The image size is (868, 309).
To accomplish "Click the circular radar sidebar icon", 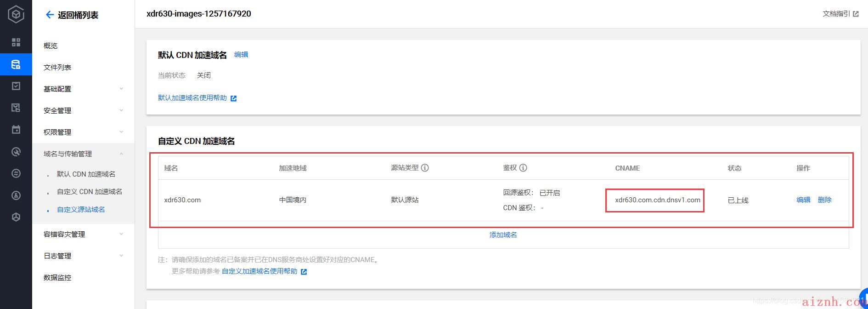I will tap(16, 152).
